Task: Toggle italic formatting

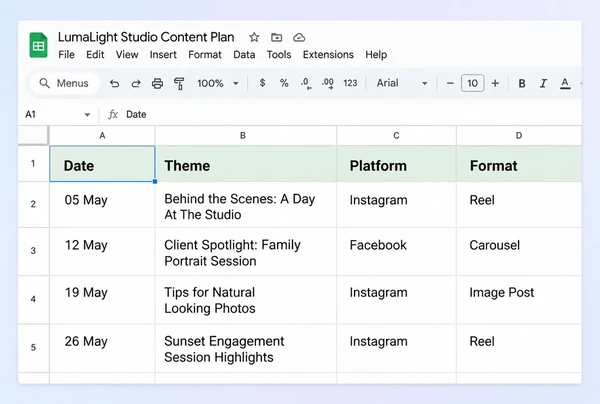Action: tap(543, 83)
